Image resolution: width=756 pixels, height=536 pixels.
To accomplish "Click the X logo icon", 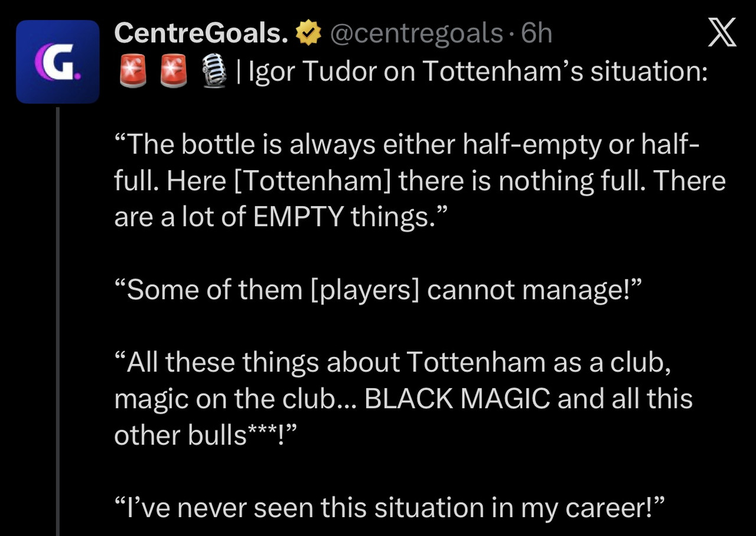I will [722, 32].
